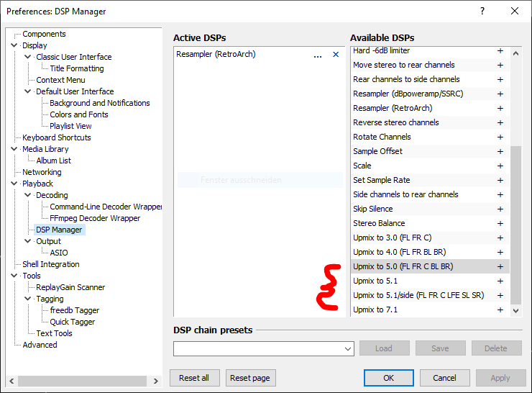The image size is (532, 393).
Task: Collapse the Display tree node
Action: 14,45
